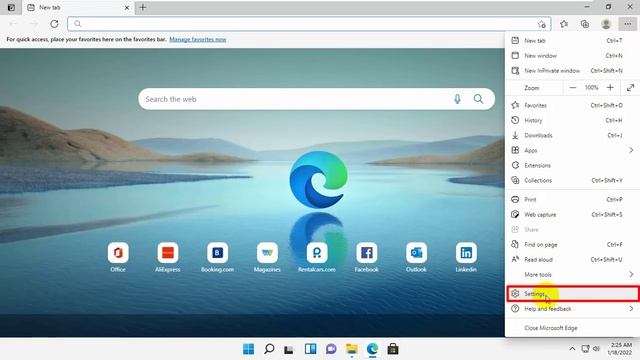
Task: Open the LinkedIn quick link tile
Action: coord(466,253)
